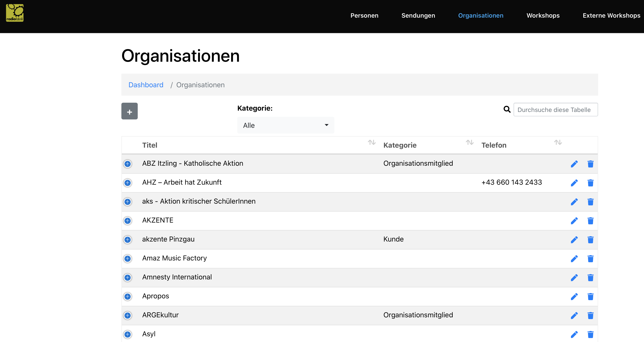Click trash icon for Apropos
This screenshot has width=644, height=342.
(x=590, y=297)
